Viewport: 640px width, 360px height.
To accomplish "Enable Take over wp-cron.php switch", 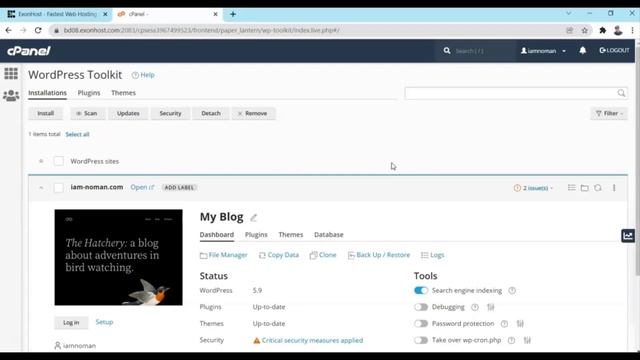I will coord(421,340).
